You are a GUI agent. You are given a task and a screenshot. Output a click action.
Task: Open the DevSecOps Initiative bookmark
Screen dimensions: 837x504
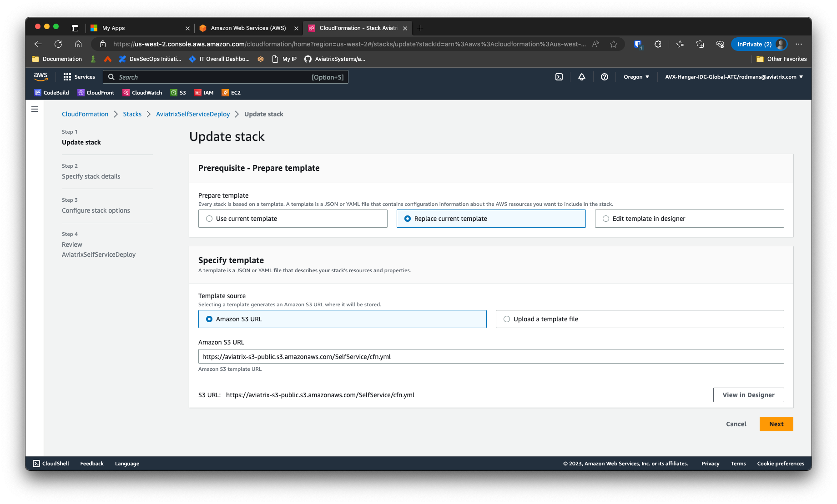[x=150, y=59]
